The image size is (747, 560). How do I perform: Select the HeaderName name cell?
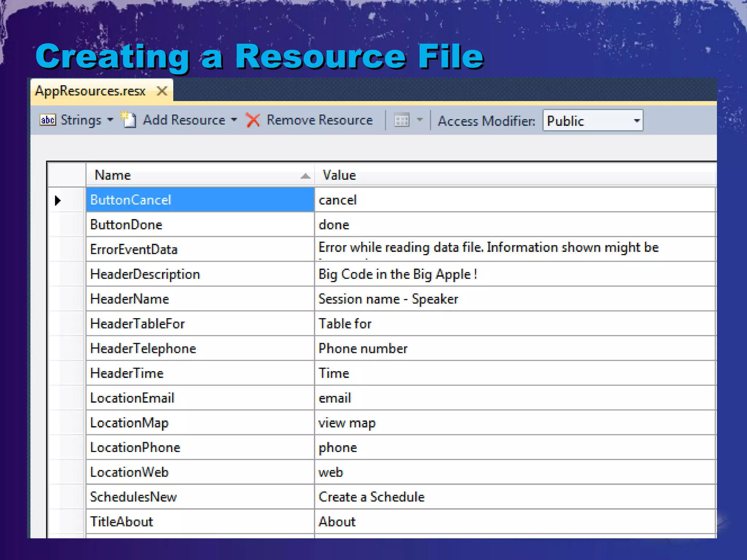coord(200,299)
